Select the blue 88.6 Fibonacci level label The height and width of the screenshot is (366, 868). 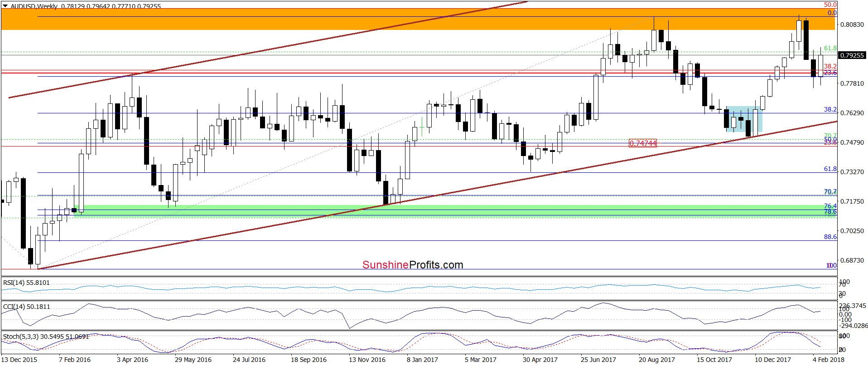click(830, 237)
